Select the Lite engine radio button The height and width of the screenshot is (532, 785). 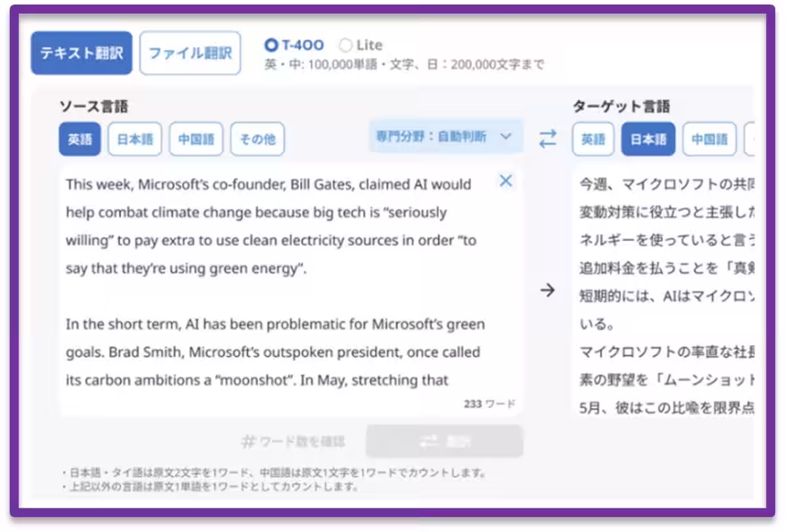(x=345, y=45)
